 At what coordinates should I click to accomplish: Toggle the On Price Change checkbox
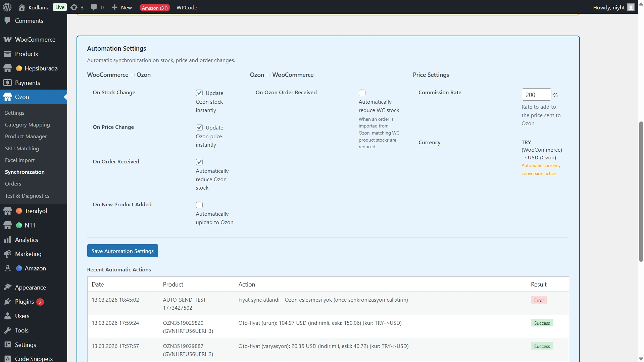point(199,127)
